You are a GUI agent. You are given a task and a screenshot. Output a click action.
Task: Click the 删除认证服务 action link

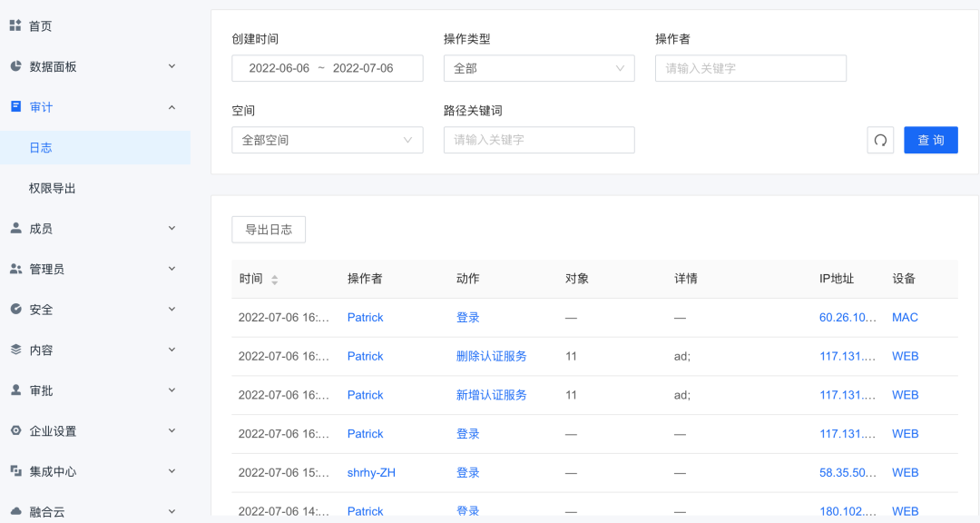point(491,356)
